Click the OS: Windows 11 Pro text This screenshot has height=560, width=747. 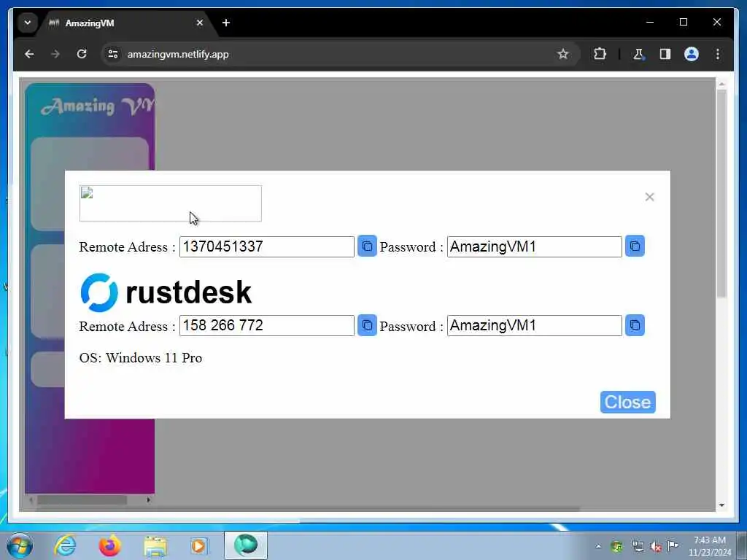pos(141,358)
